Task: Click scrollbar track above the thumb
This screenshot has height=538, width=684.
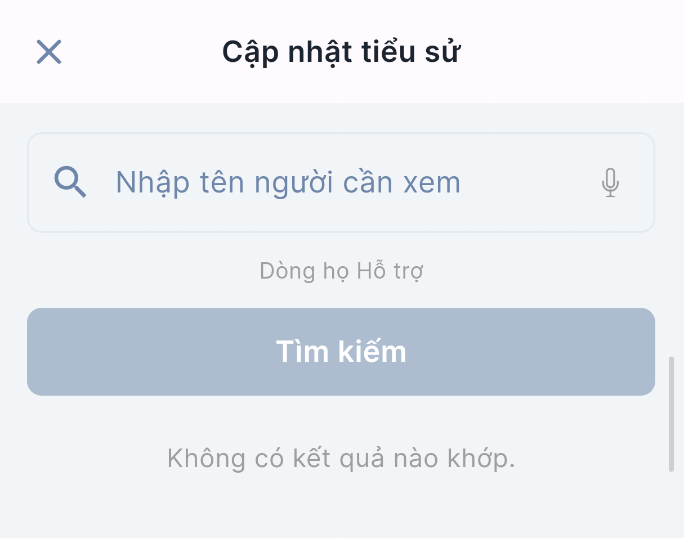Action: coord(672,230)
